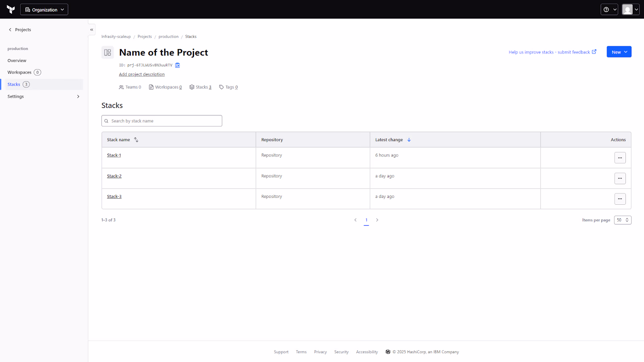Open Support footer link
Screen dimensions: 644x362
281,352
